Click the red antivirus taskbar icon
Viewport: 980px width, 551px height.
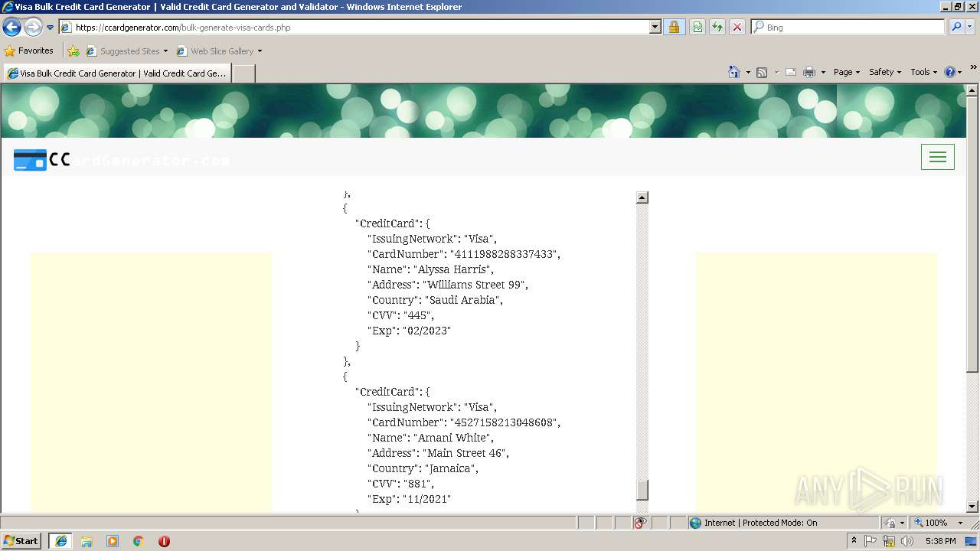[x=164, y=540]
